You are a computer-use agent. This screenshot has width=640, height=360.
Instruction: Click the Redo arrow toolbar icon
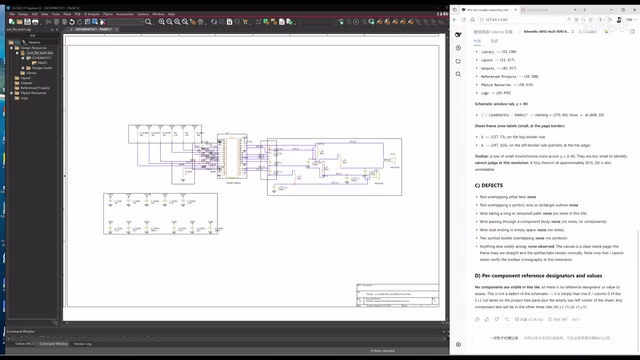click(80, 22)
